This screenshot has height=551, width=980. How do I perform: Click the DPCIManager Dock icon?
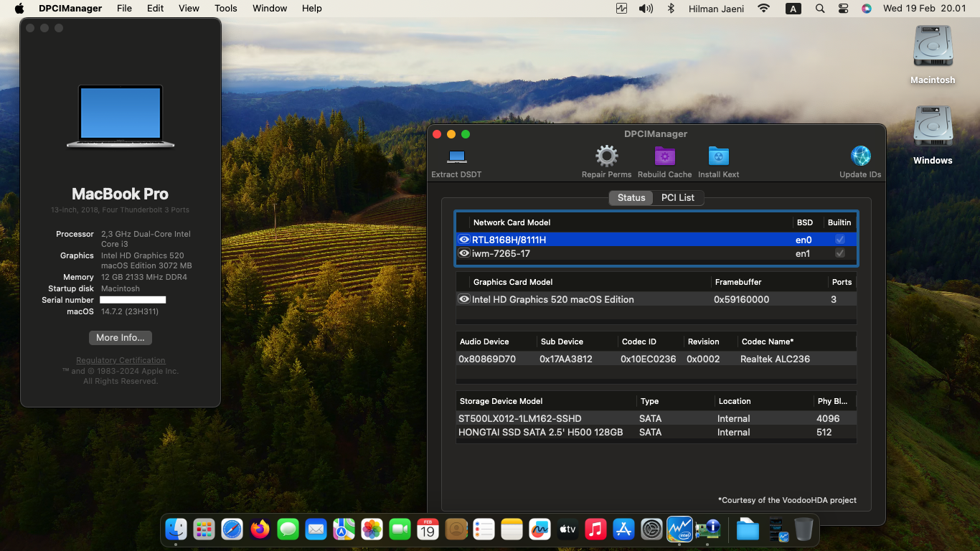707,529
